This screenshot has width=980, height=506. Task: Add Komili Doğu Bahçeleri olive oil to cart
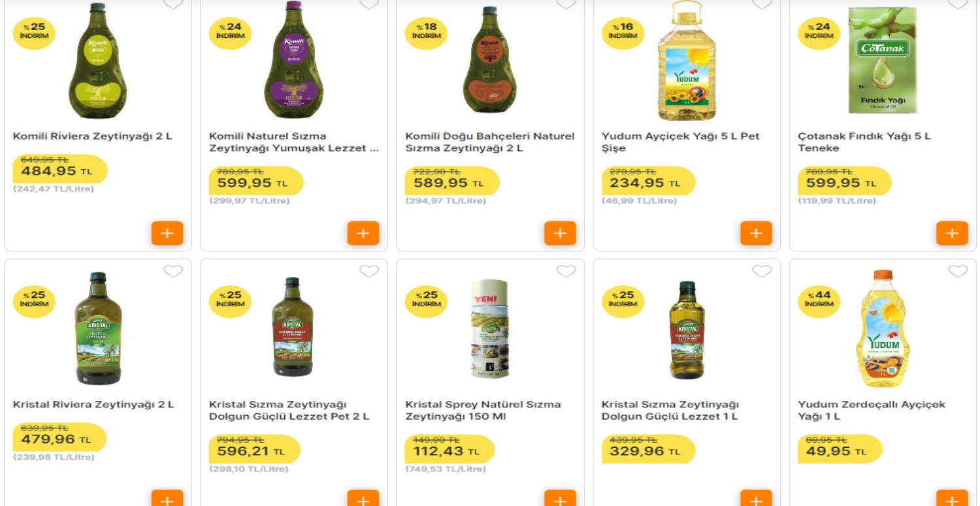pyautogui.click(x=560, y=233)
